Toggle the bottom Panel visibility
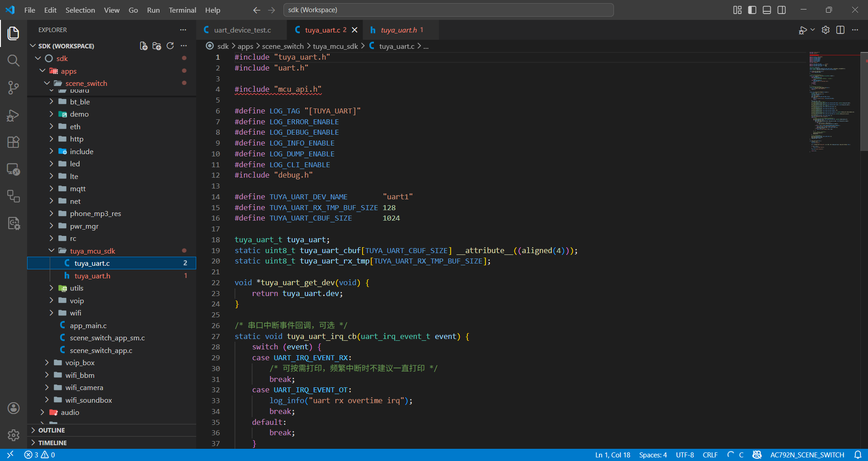868x461 pixels. [767, 10]
